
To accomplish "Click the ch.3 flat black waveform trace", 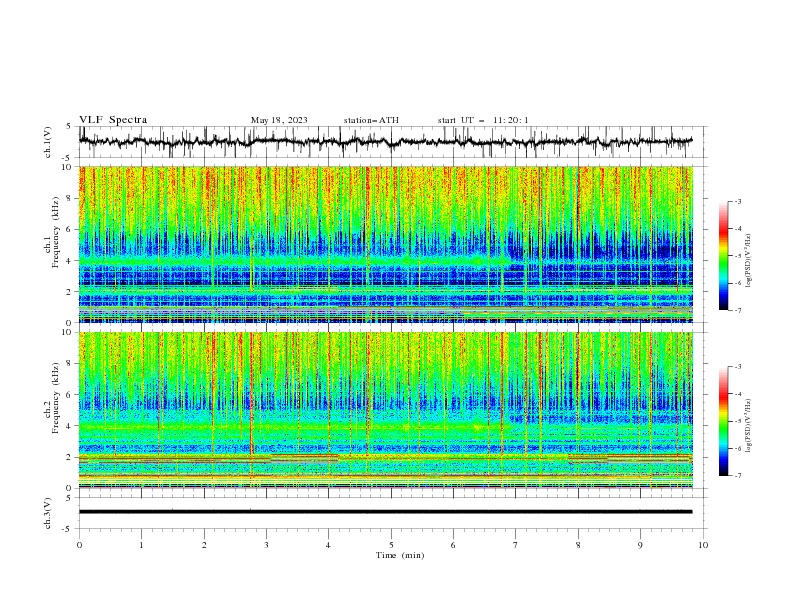I will pyautogui.click(x=385, y=512).
